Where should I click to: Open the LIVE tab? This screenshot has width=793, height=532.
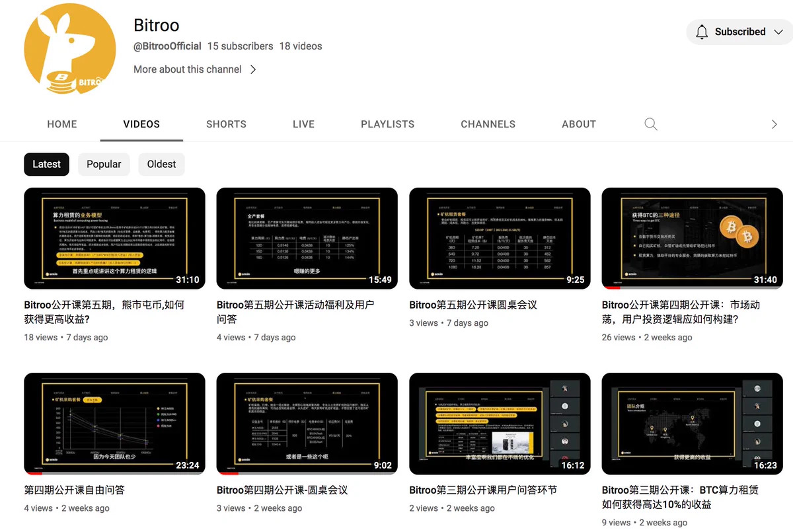(303, 124)
